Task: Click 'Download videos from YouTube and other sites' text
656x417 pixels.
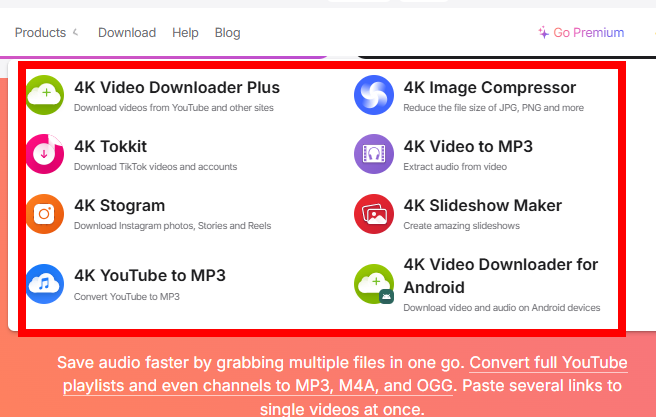Action: (174, 107)
